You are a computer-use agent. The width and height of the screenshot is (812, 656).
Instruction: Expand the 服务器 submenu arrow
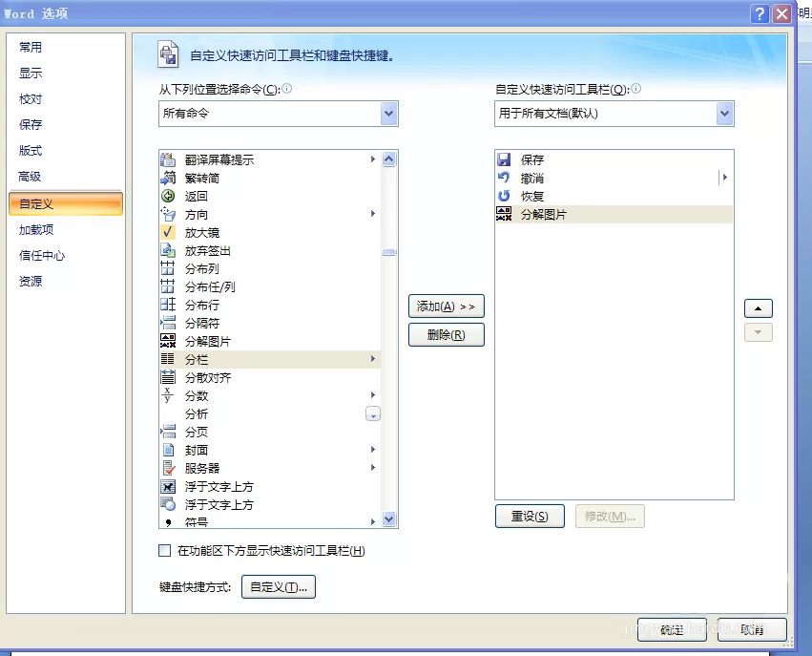coord(373,467)
